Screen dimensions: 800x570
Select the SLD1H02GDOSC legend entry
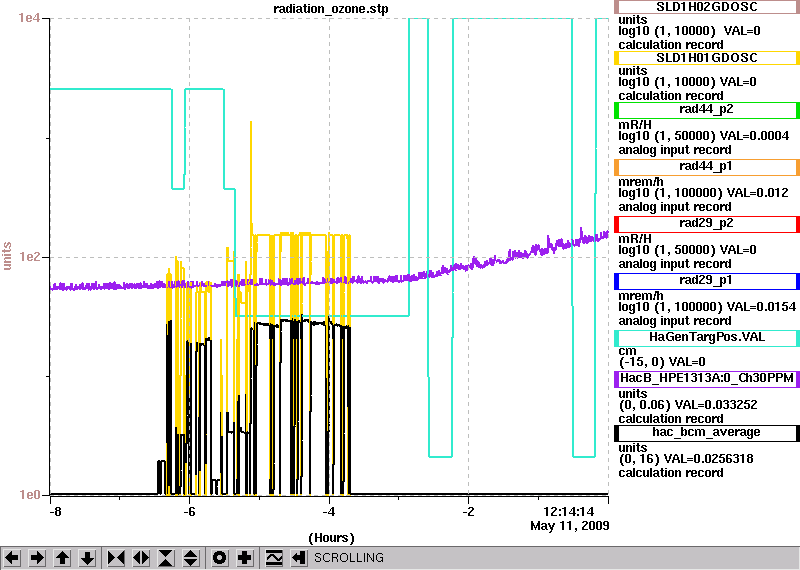click(707, 7)
